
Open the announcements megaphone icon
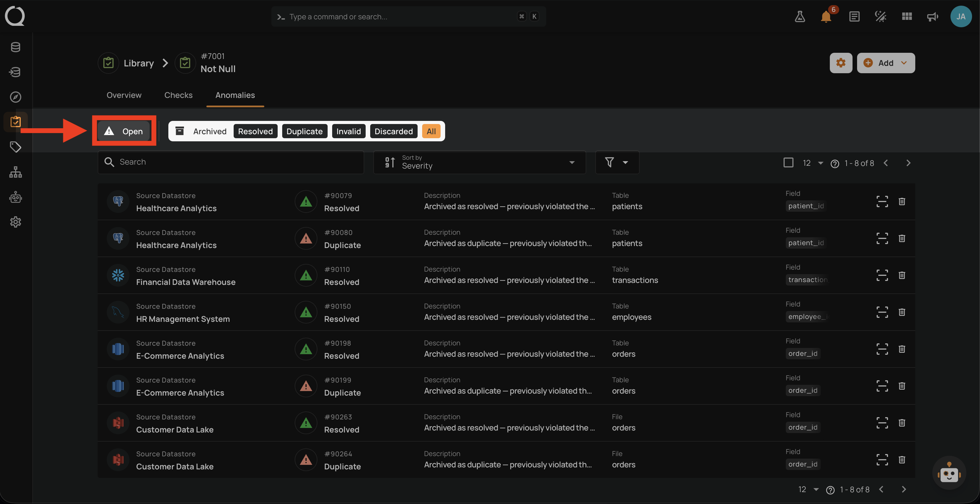(932, 16)
